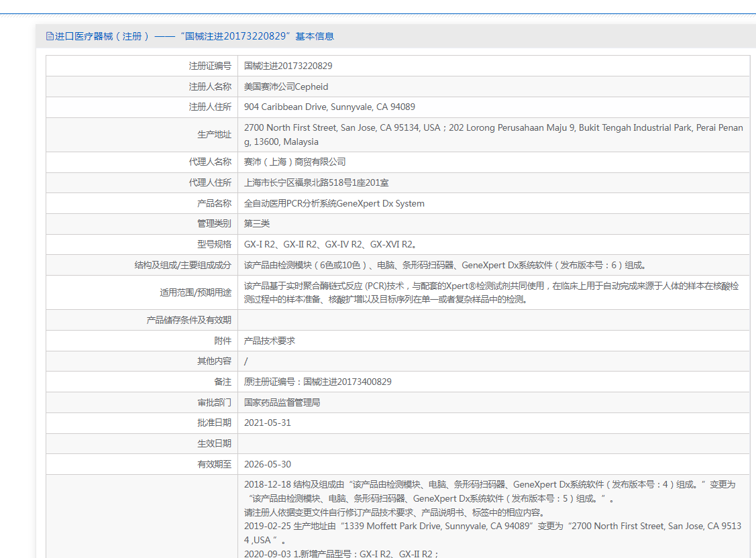Select product name 全自动医用PCR分析系统GeneXpert Dx System
The image size is (756, 558).
pos(334,203)
